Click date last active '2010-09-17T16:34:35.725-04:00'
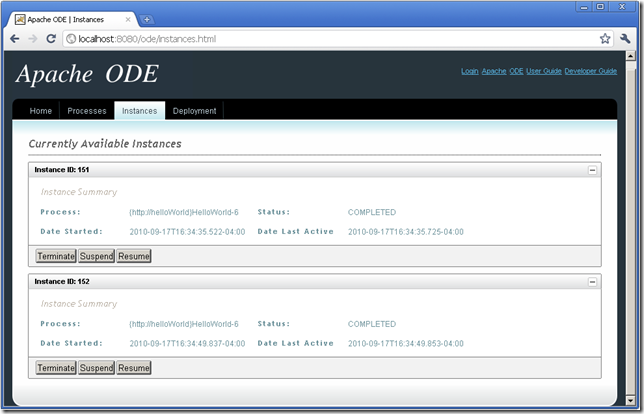644x414 pixels. (406, 232)
